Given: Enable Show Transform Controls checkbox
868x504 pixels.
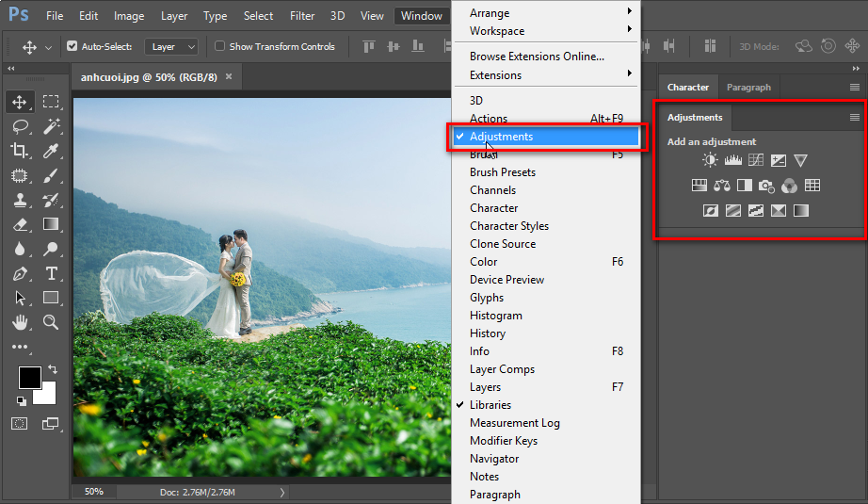Looking at the screenshot, I should (220, 46).
